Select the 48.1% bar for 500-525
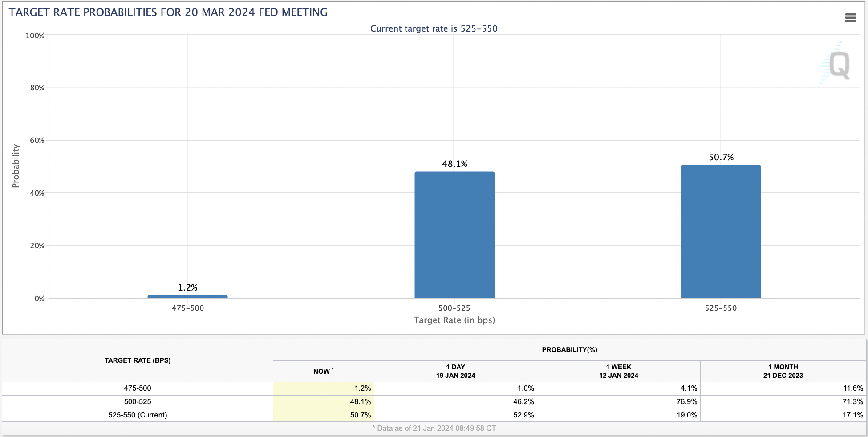The height and width of the screenshot is (437, 868). coord(454,235)
